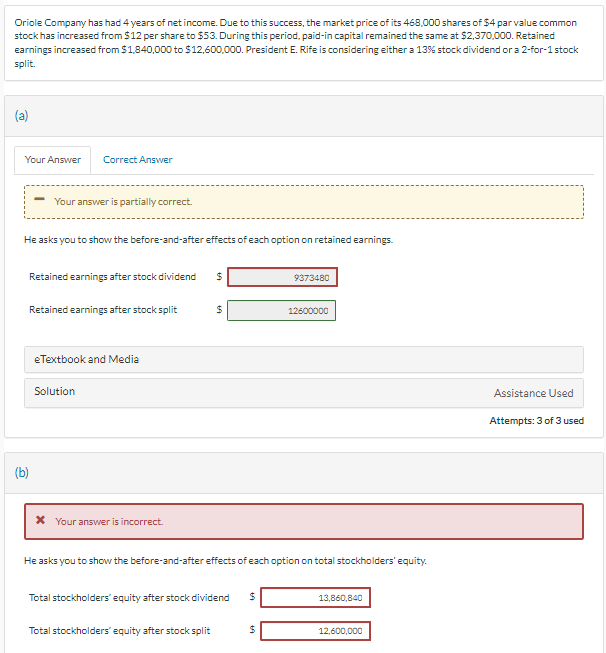Click the 'Your answer is partially correct' message
606x653 pixels.
coord(123,201)
